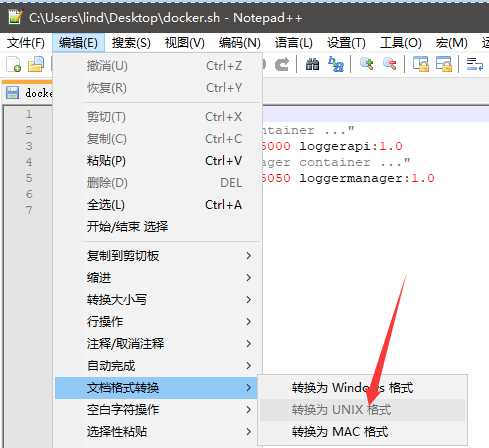
Task: Expand the 自动完成 submenu
Action: pos(157,366)
